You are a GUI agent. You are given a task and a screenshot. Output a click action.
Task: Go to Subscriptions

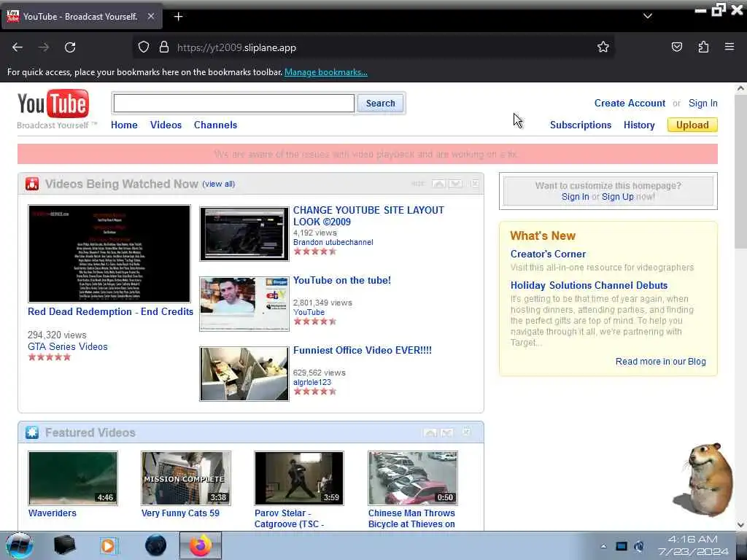tap(580, 125)
